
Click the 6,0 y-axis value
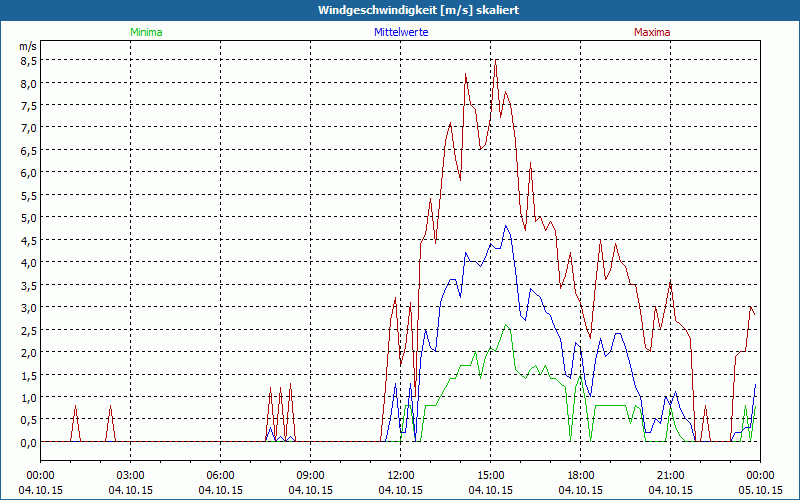click(28, 173)
